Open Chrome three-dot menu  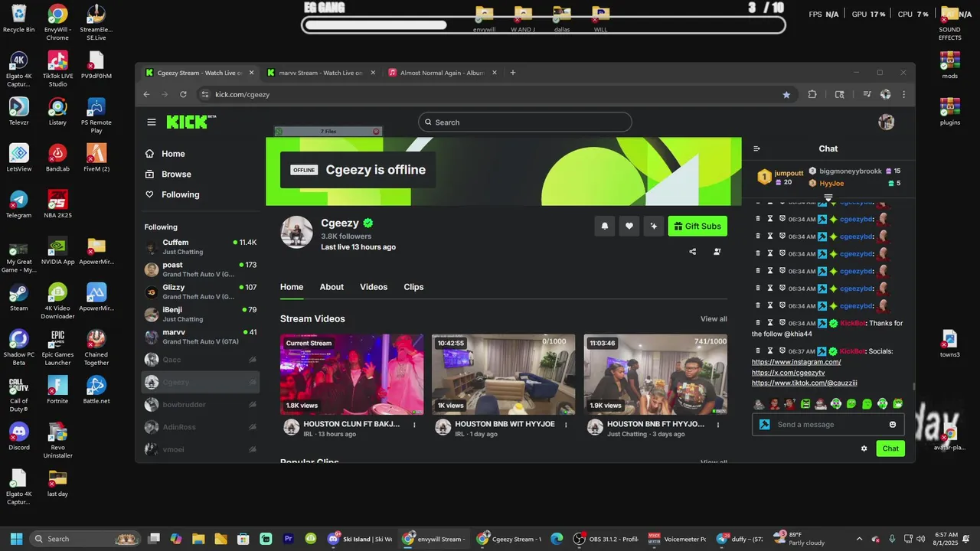coord(904,95)
